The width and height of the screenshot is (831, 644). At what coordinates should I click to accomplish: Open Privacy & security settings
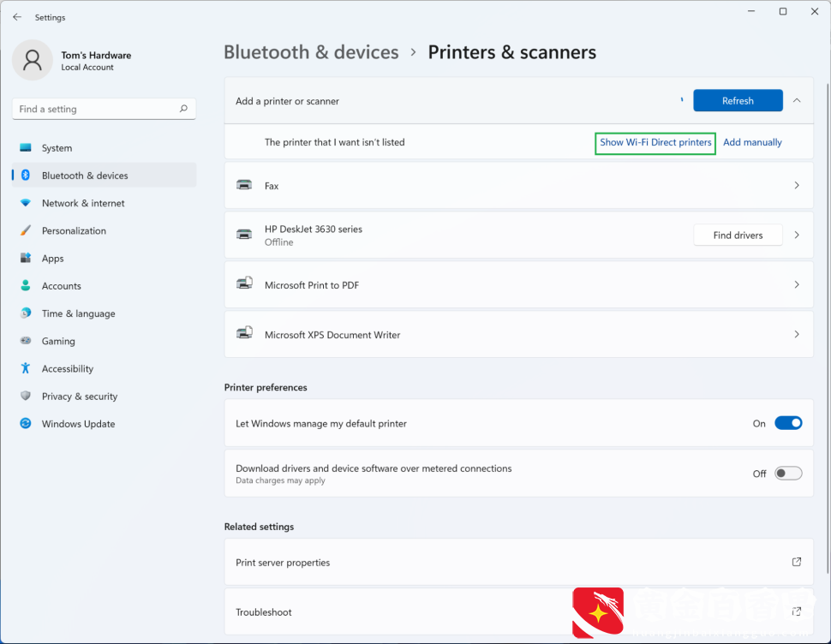pyautogui.click(x=104, y=397)
